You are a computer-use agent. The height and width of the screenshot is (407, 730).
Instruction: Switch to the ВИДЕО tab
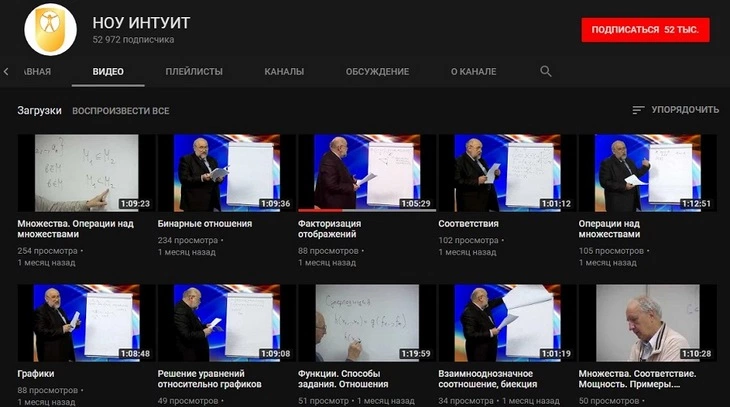point(108,72)
